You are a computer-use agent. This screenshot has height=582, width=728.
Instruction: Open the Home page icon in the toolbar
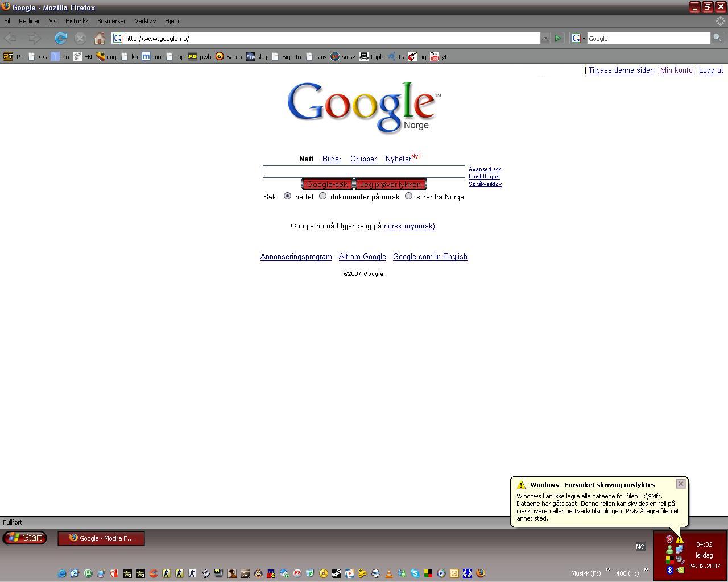(x=100, y=38)
